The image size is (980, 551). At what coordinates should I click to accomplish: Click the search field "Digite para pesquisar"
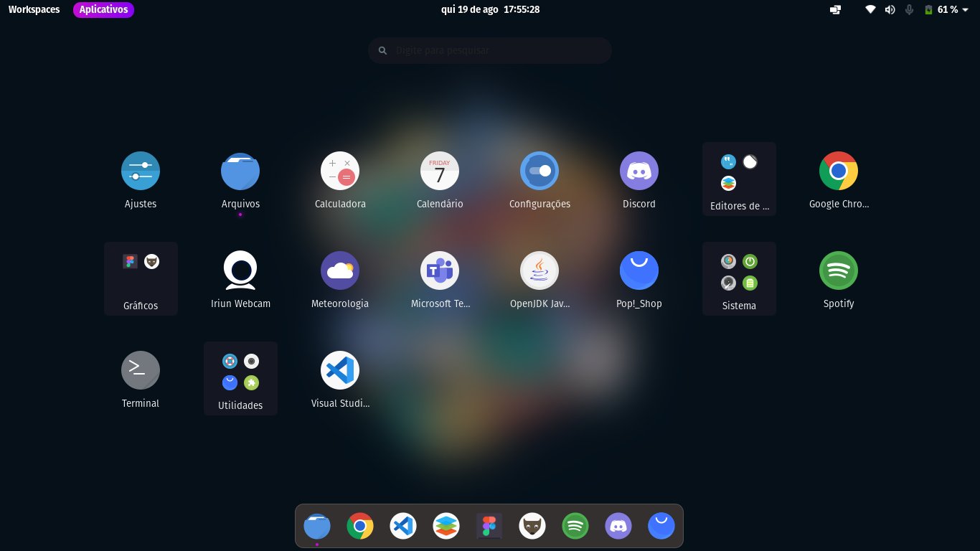click(x=490, y=50)
